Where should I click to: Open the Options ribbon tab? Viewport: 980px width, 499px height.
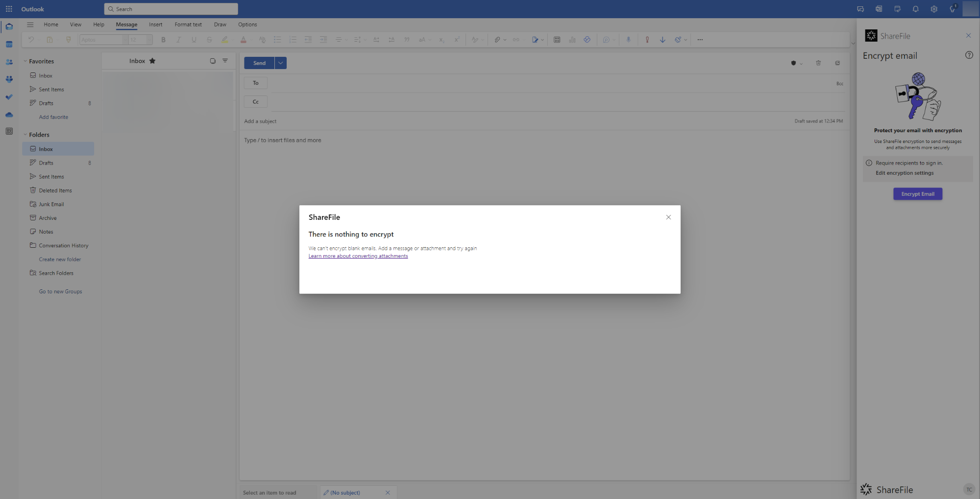pyautogui.click(x=247, y=24)
